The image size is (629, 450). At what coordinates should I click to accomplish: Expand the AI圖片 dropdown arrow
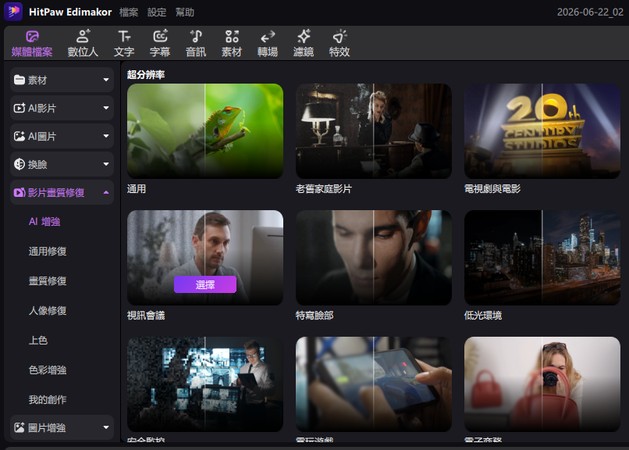coord(106,136)
